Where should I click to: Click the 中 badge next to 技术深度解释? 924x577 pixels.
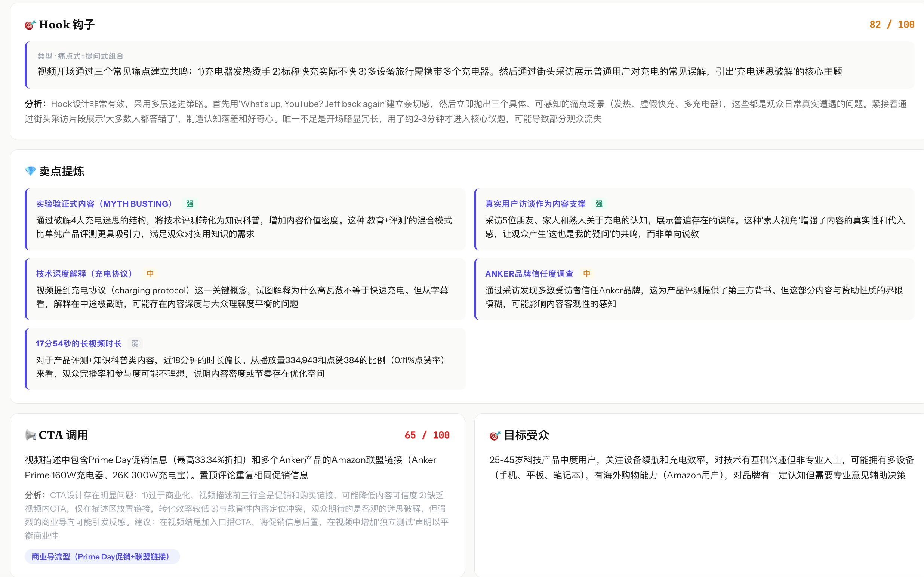[x=150, y=274]
